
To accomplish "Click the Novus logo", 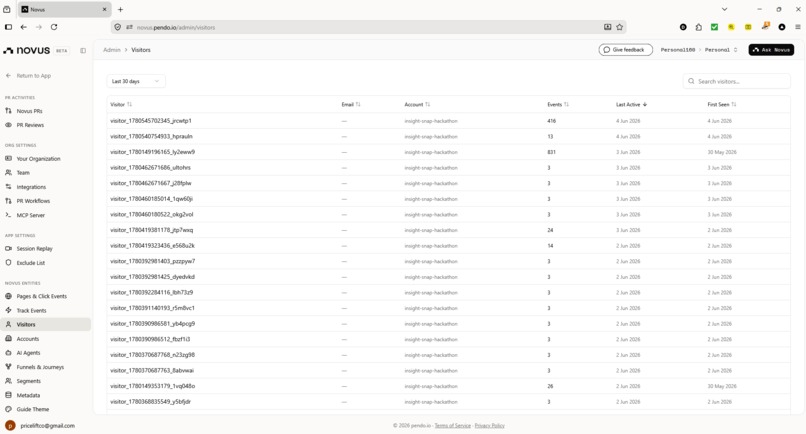I will tap(27, 50).
